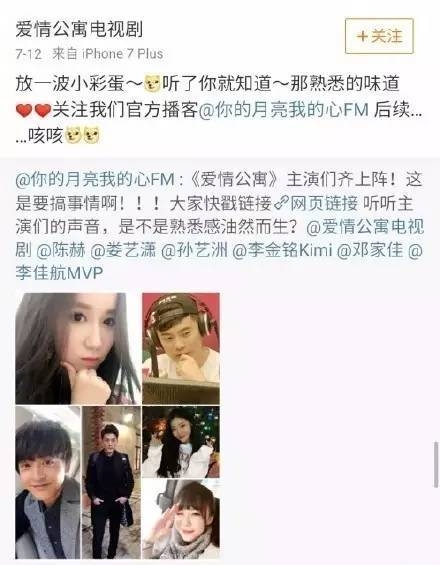The height and width of the screenshot is (565, 440).
Task: View photo of man in black coat
Action: (111, 482)
